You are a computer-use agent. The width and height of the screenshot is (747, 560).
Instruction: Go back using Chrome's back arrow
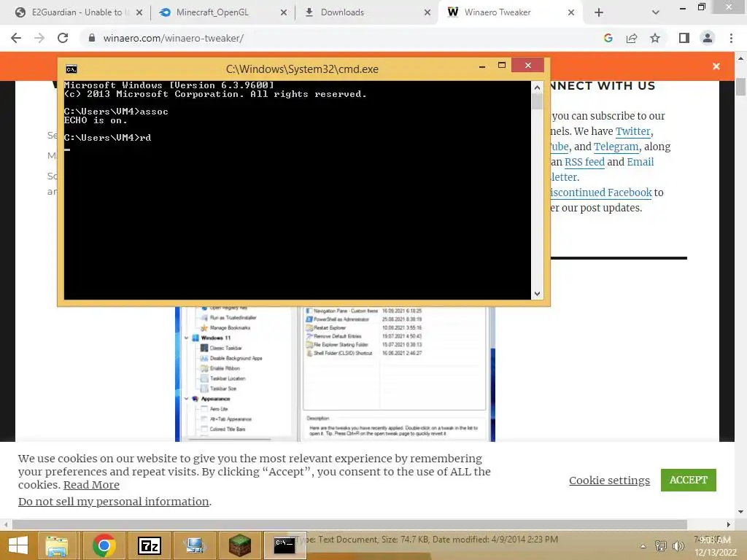pyautogui.click(x=16, y=38)
